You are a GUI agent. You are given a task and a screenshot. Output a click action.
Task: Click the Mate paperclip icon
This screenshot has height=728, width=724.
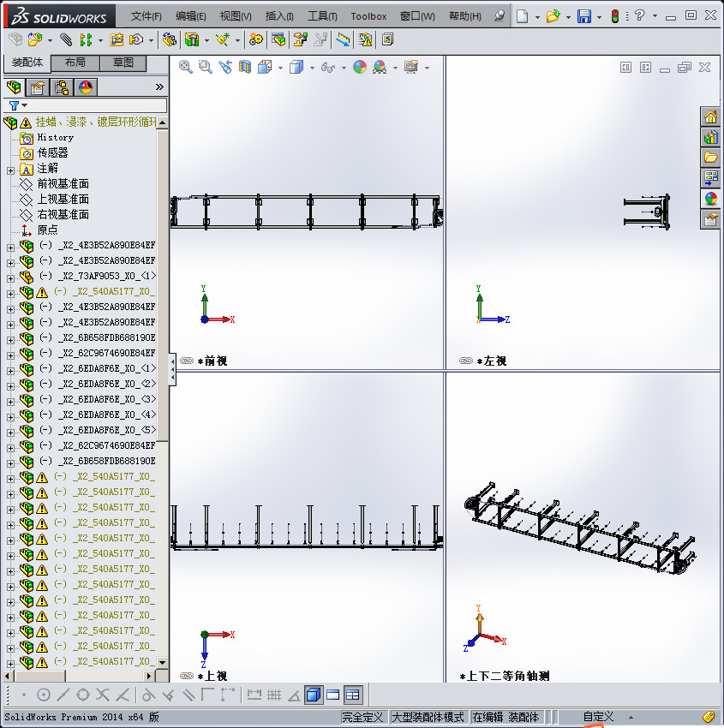(x=66, y=39)
